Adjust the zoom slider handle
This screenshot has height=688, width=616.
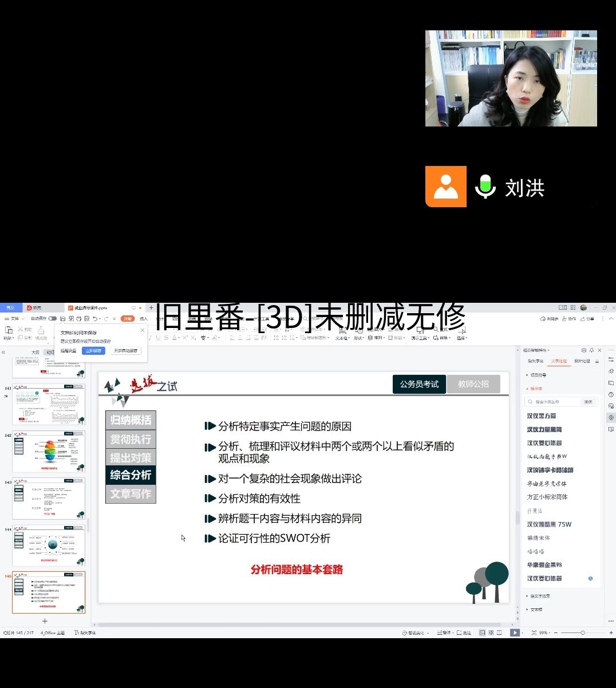coord(583,632)
